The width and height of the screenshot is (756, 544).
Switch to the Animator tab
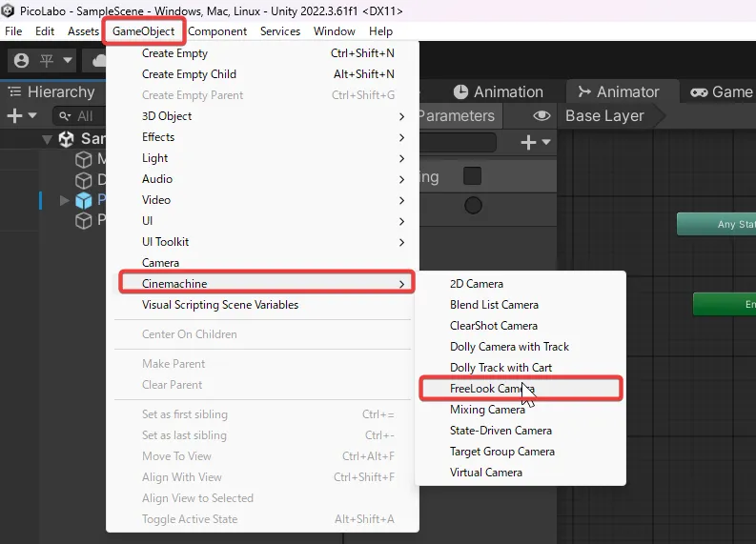click(619, 92)
